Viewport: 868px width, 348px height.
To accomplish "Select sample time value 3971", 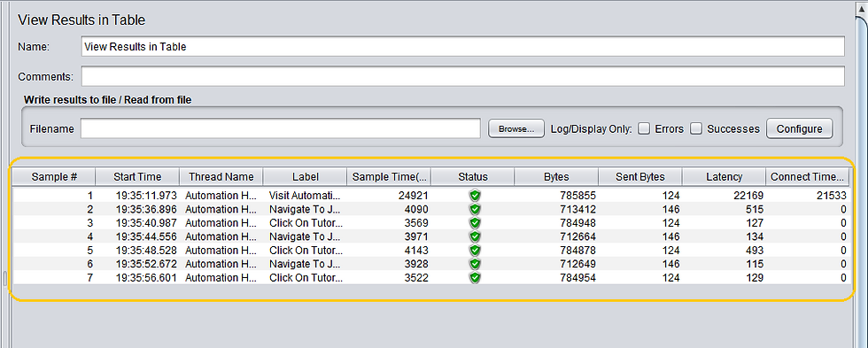I will pyautogui.click(x=415, y=236).
